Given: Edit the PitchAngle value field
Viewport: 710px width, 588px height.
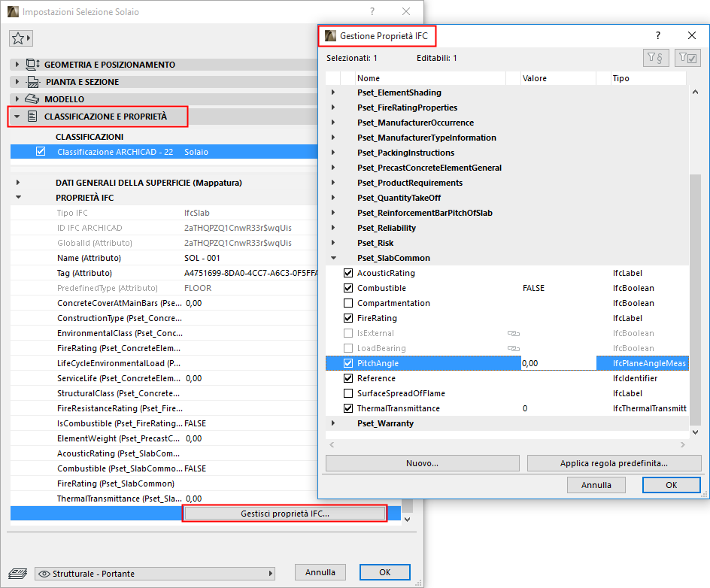Looking at the screenshot, I should 558,363.
